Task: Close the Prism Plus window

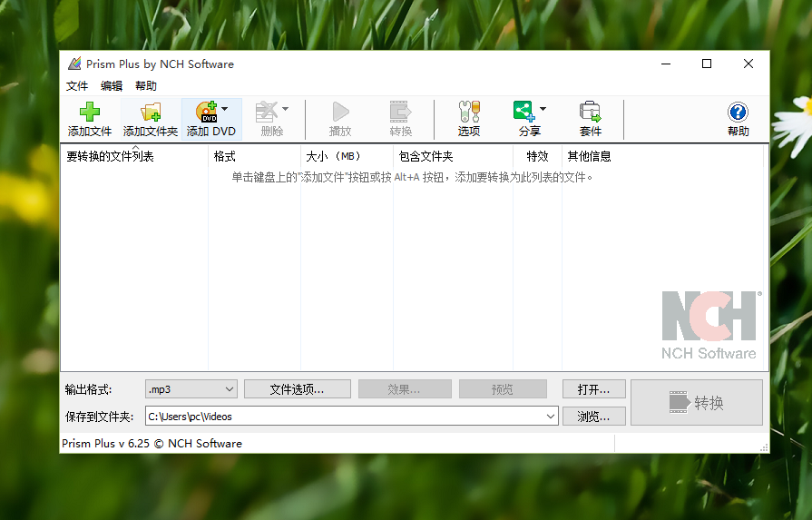Action: pos(748,64)
